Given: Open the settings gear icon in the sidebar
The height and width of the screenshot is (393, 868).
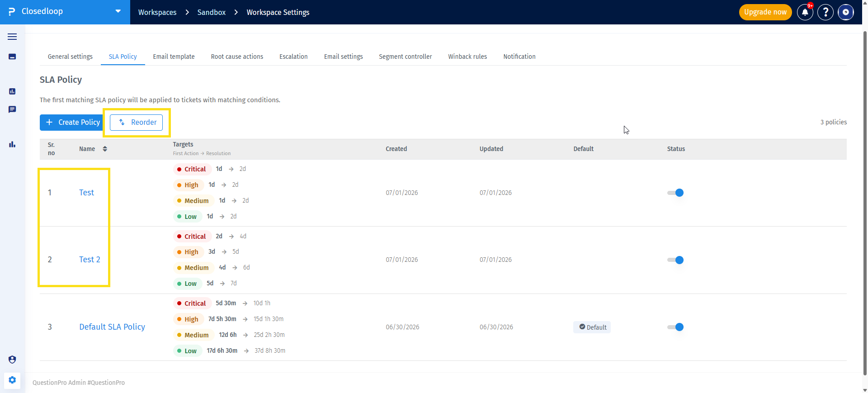Looking at the screenshot, I should click(12, 380).
